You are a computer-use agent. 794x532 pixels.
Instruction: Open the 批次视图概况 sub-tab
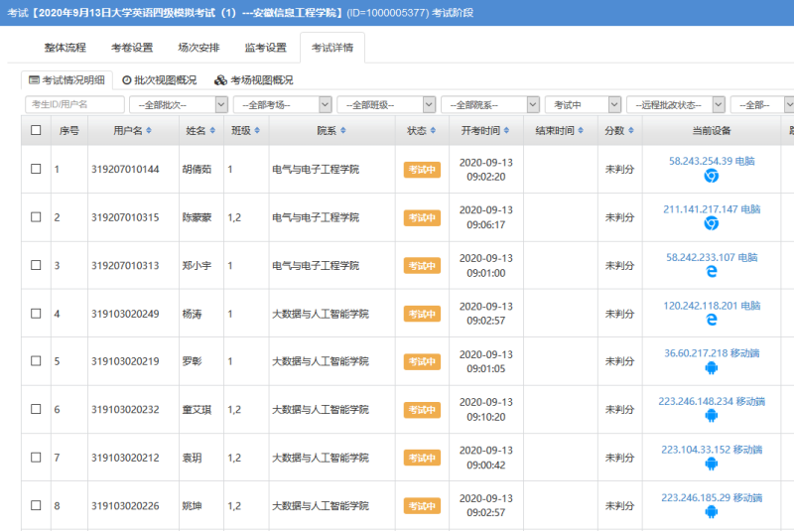159,79
